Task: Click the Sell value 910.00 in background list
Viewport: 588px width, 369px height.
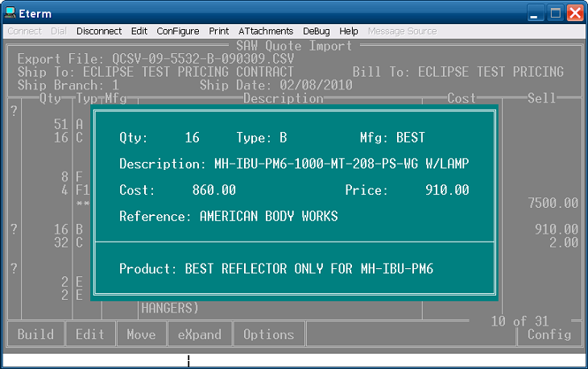Action: click(x=557, y=229)
